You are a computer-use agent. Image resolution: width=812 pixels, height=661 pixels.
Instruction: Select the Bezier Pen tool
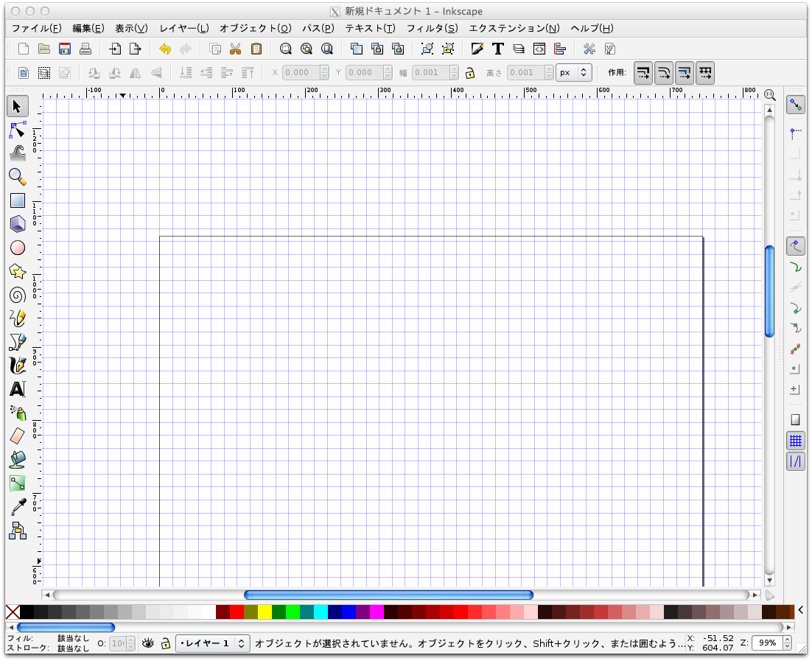(x=18, y=342)
